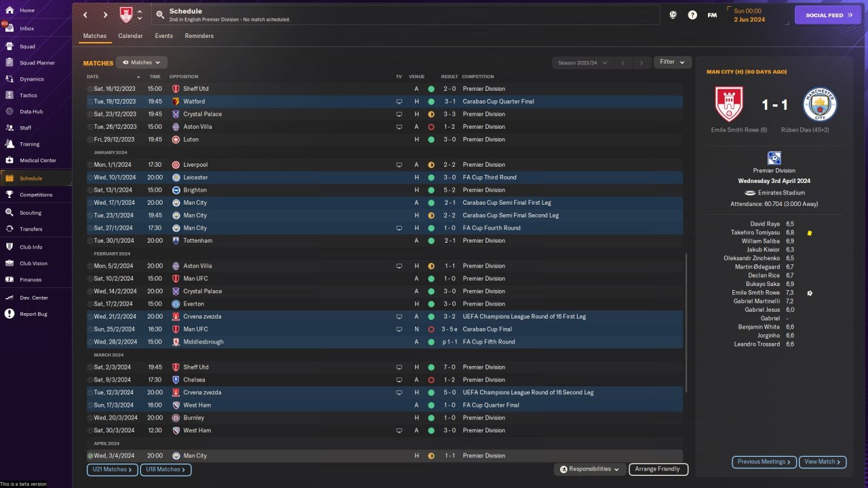
Task: Switch to the Reminders tab
Action: (x=199, y=36)
